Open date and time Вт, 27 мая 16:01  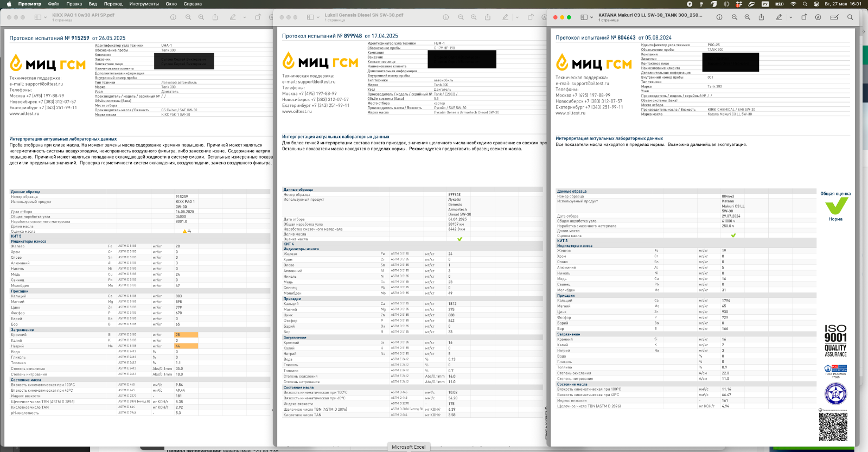pos(843,4)
